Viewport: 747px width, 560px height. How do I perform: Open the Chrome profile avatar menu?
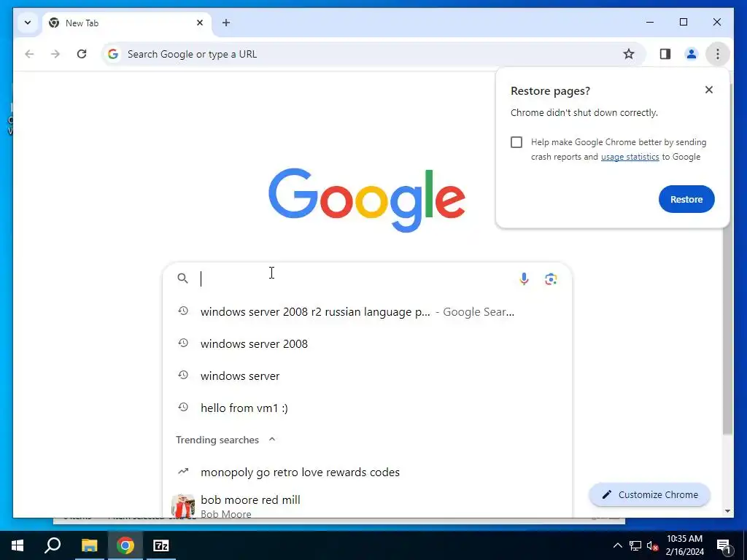pyautogui.click(x=692, y=54)
